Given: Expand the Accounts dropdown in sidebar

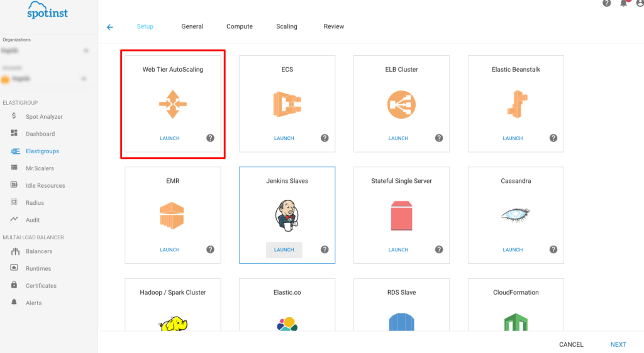Looking at the screenshot, I should (82, 79).
